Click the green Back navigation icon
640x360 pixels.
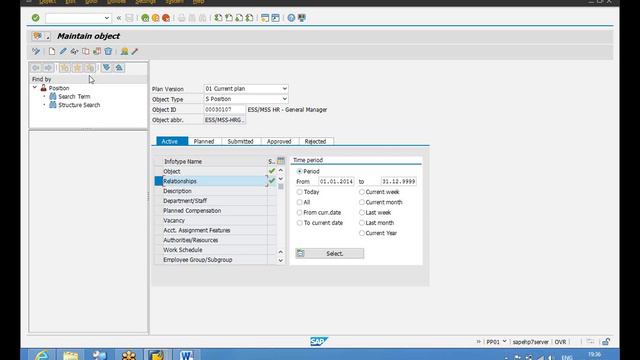tap(145, 18)
